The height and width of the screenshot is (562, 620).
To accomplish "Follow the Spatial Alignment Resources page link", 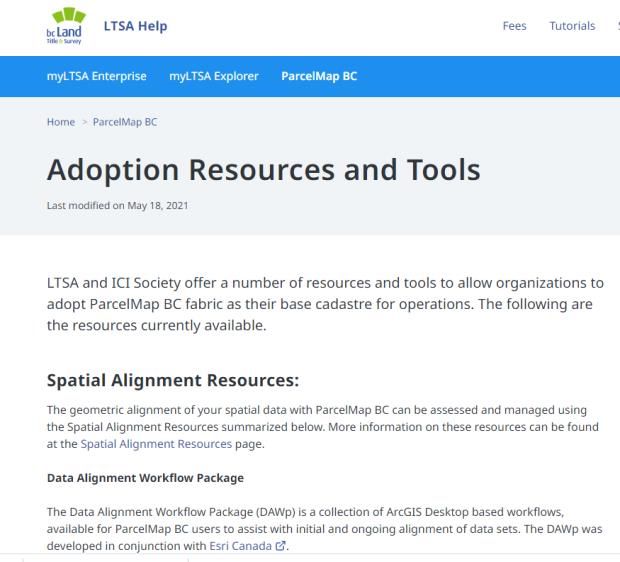I will click(x=156, y=444).
